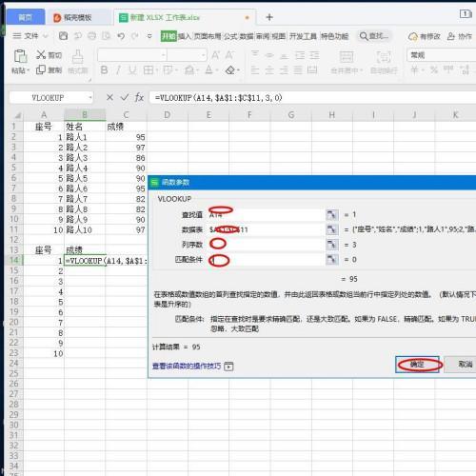476x476 pixels.
Task: Click the 列序数 input field
Action: [x=266, y=245]
